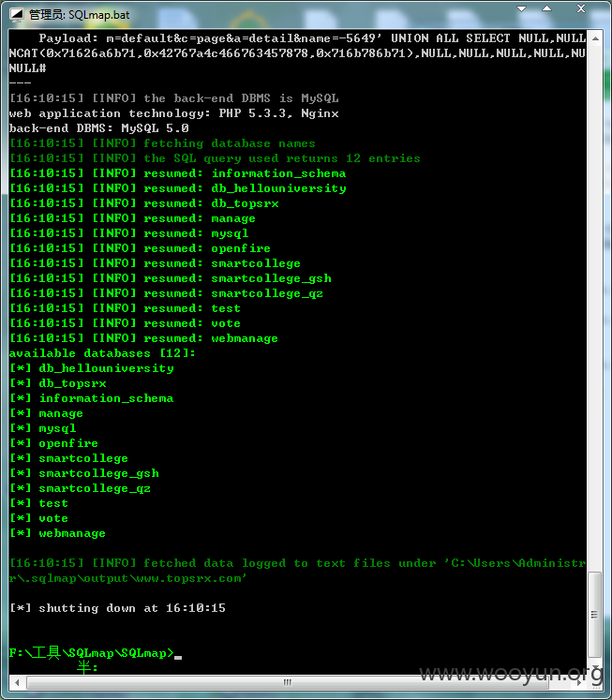Click "back-end DBMS: MySQL 5.0" line

[x=99, y=128]
